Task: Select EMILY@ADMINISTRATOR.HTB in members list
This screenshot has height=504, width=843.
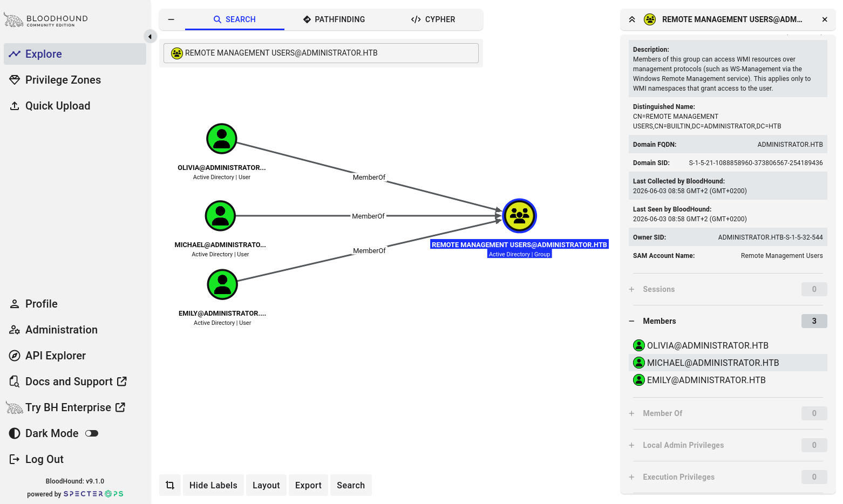Action: point(728,380)
